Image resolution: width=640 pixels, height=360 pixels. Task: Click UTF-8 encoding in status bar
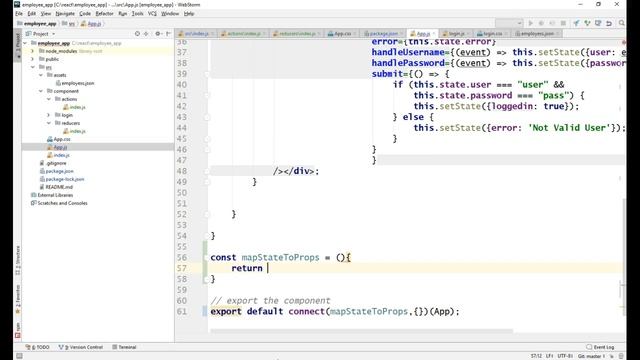click(x=565, y=356)
